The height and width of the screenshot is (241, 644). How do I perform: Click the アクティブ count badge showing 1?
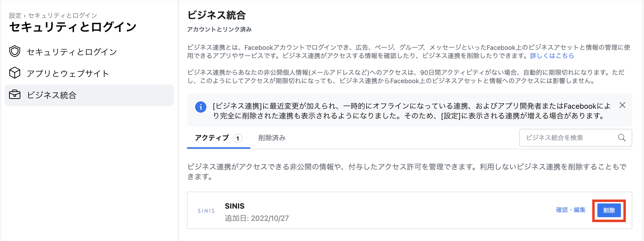(238, 138)
